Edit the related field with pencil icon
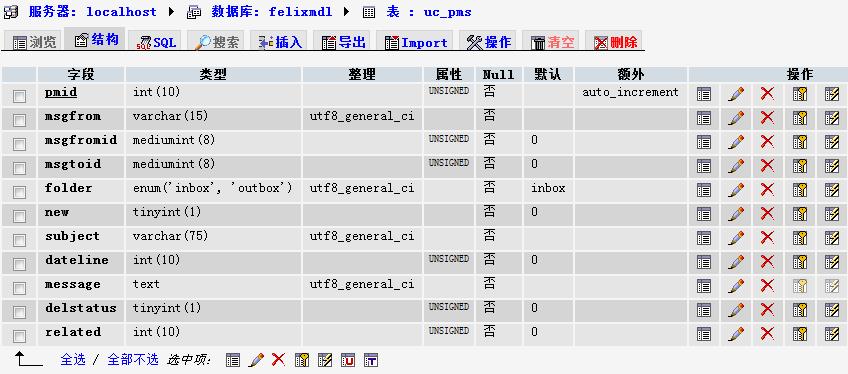Viewport: 848px width, 374px height. 736,334
